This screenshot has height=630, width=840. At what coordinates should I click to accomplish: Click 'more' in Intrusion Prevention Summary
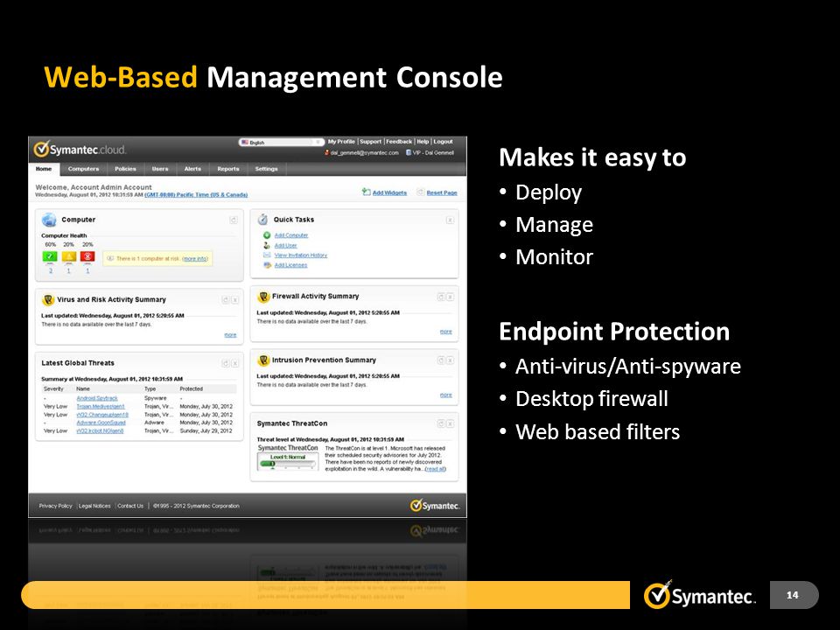tap(445, 395)
